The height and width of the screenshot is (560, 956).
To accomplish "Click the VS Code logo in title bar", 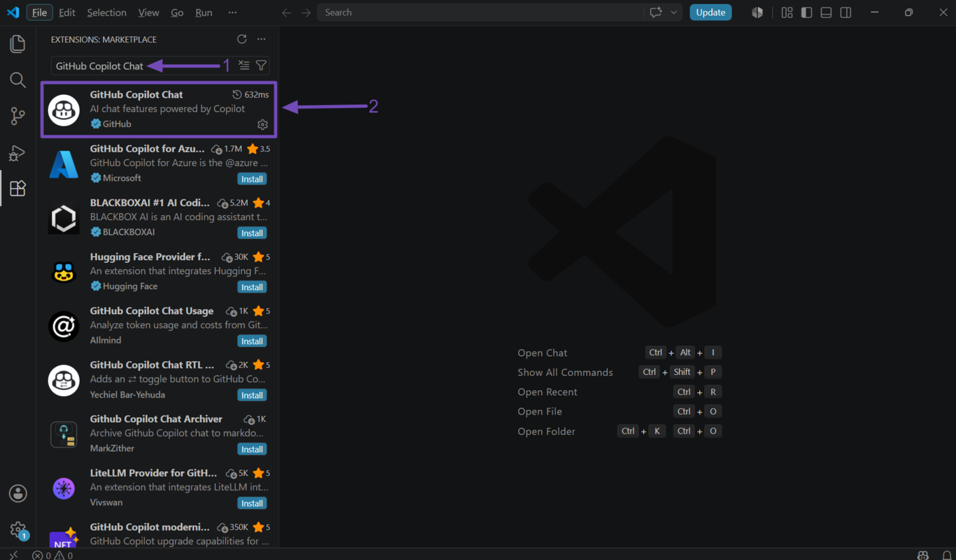I will tap(13, 12).
